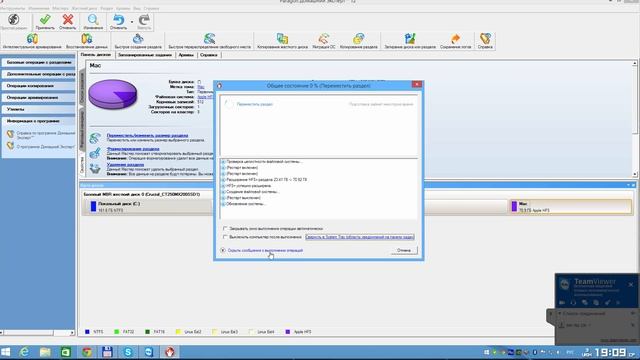This screenshot has height=360, width=640.
Task: Open the OS migration wizard
Action: pos(324,41)
